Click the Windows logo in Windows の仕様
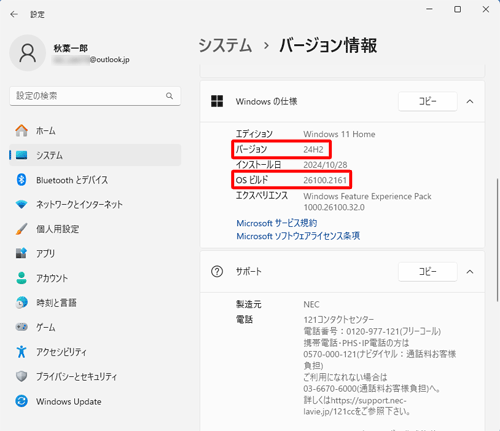The image size is (500, 431). (217, 101)
